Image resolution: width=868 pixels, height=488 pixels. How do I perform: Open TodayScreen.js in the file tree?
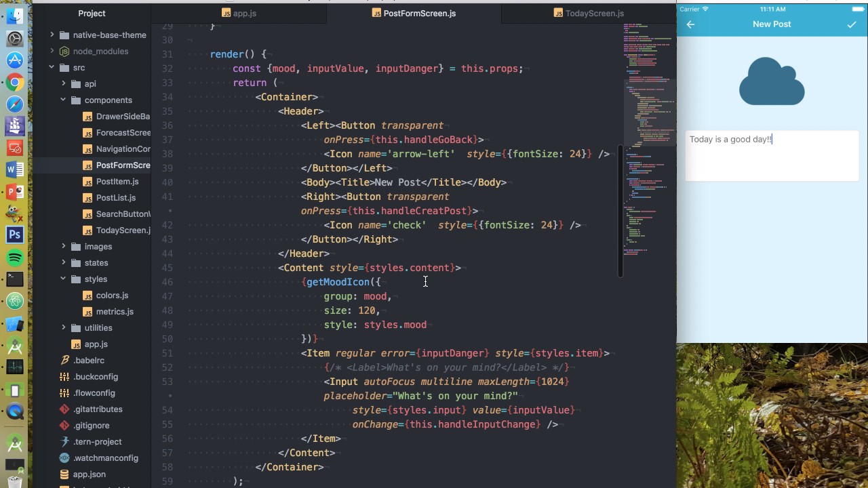click(123, 230)
